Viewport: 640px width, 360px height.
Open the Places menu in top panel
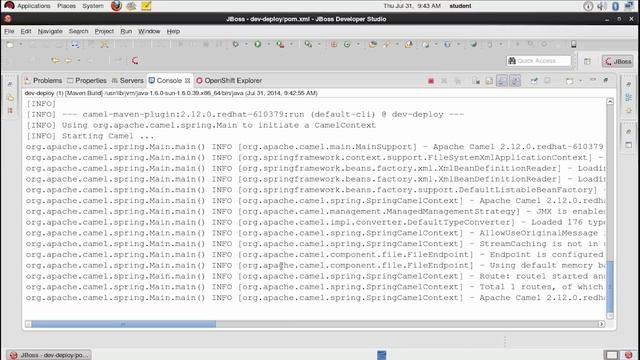point(66,6)
